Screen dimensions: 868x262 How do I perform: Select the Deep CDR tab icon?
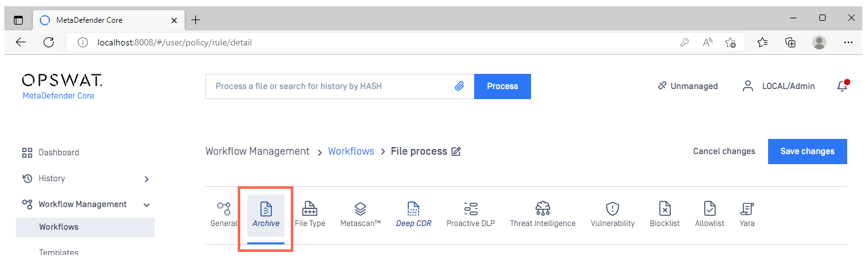[413, 208]
